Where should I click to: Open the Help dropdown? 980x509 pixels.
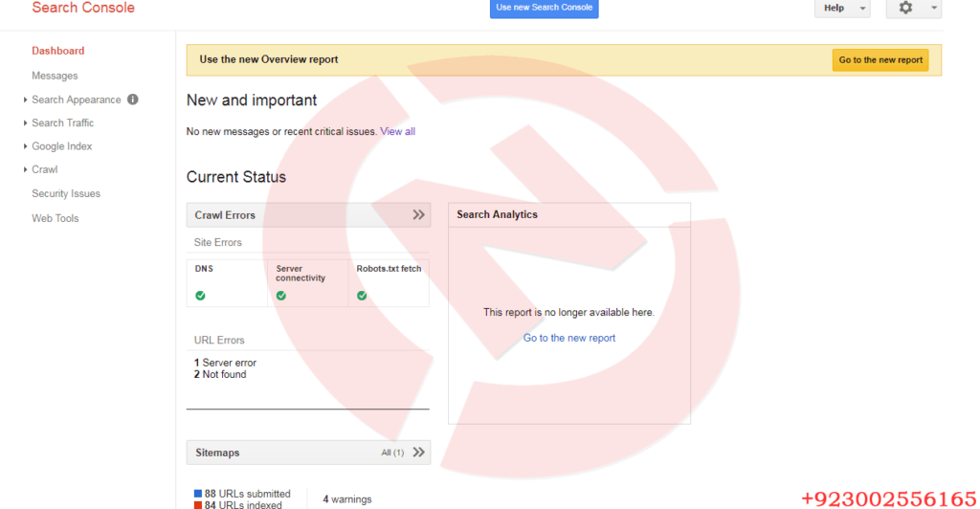click(x=841, y=8)
